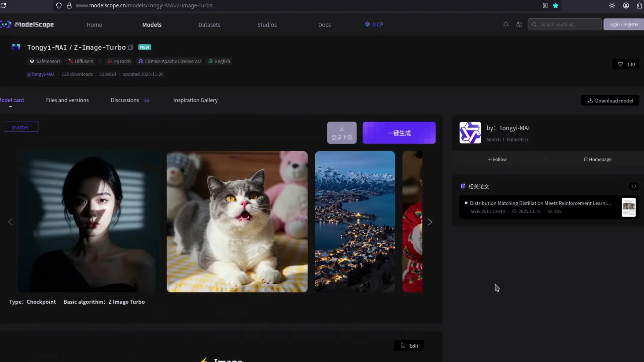
Task: Show next gallery image with right arrow
Action: (x=430, y=222)
